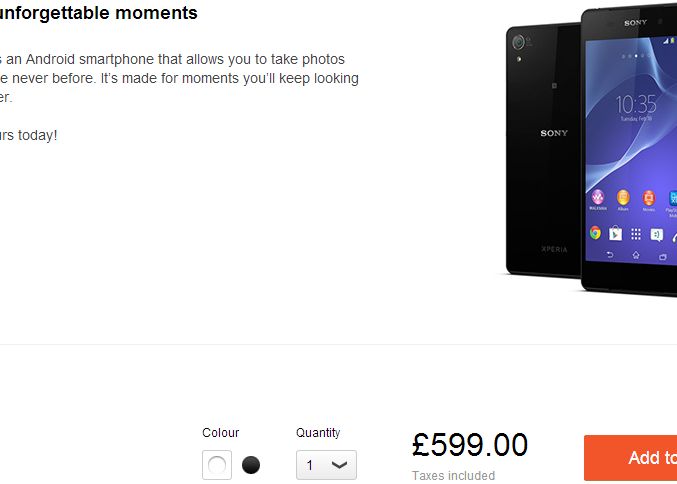The image size is (677, 484).
Task: Click the Taxes included note
Action: 453,476
